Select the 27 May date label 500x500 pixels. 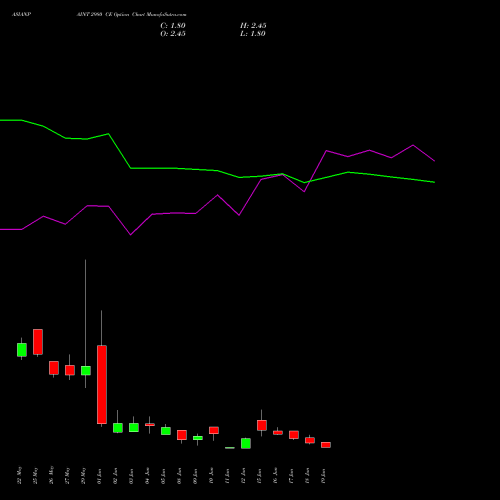click(67, 475)
